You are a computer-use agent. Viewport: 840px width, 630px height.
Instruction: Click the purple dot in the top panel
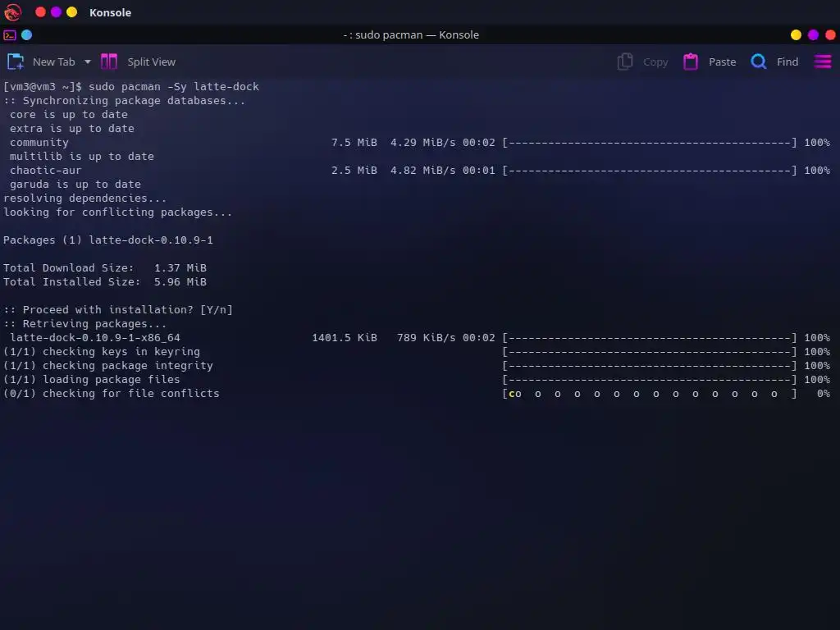click(x=56, y=11)
